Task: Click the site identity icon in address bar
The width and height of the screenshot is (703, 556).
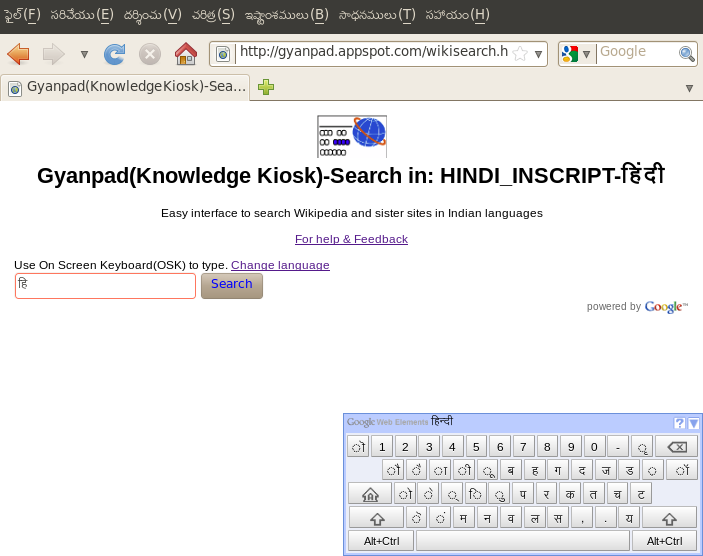Action: pos(223,54)
